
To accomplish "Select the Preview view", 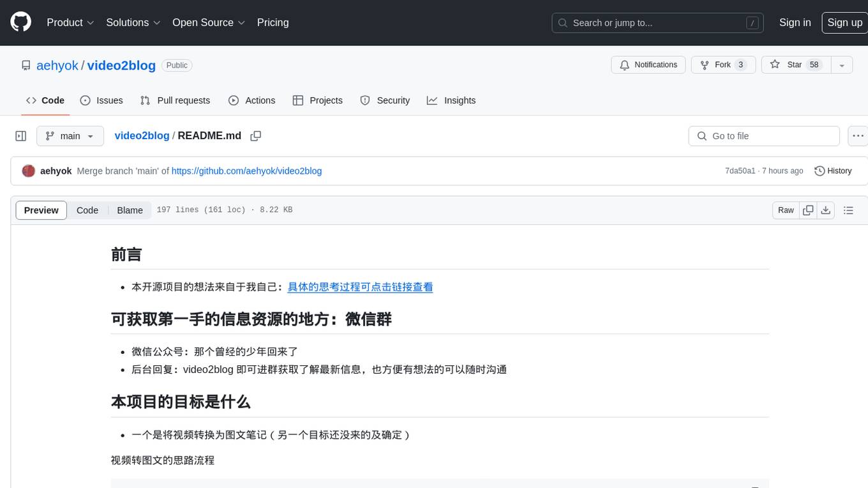I will click(41, 210).
